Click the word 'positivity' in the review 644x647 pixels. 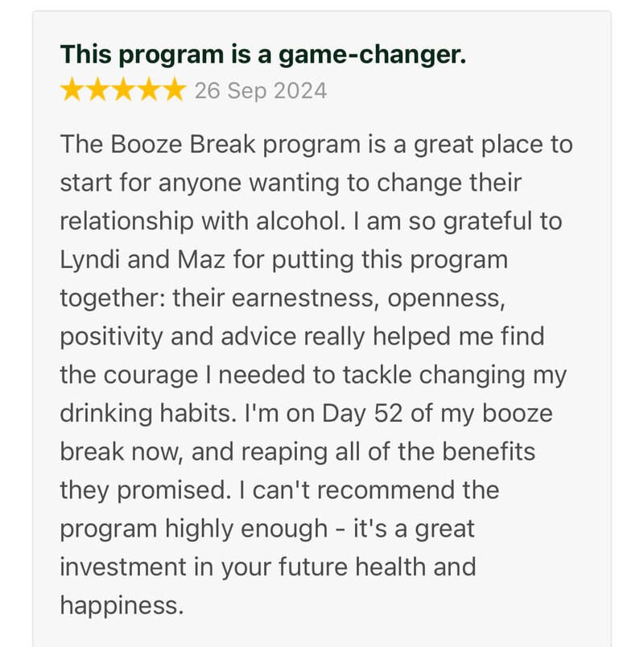click(111, 337)
